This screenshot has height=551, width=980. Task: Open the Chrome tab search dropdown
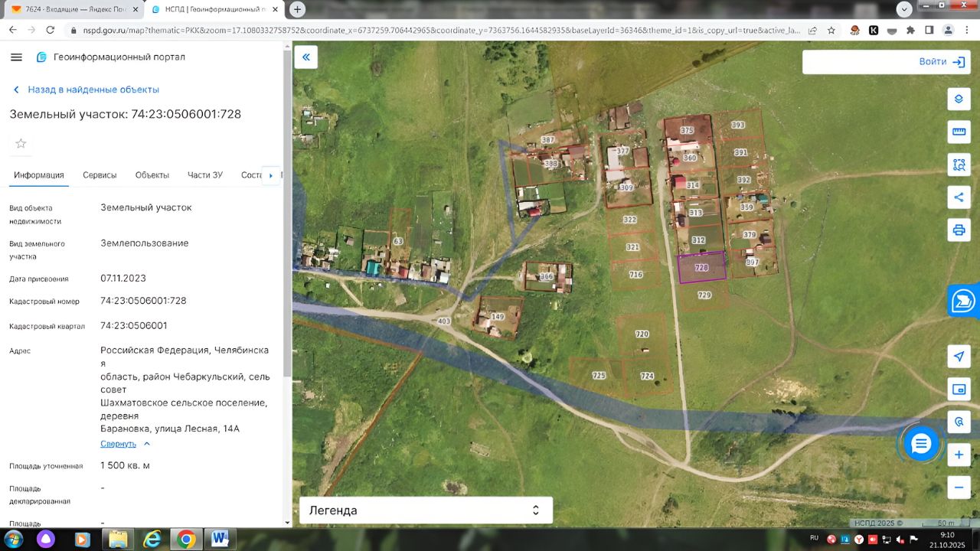tap(904, 9)
